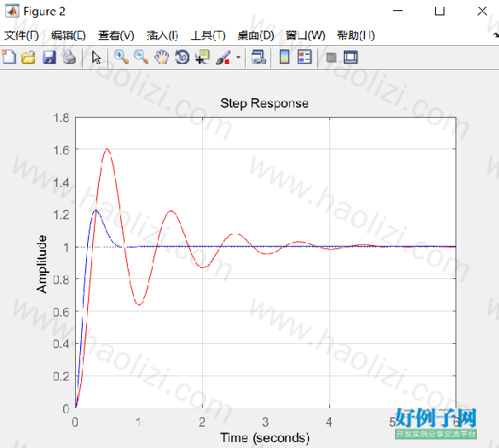Insert Legend using toolbar icon
Image resolution: width=499 pixels, height=448 pixels.
[305, 57]
